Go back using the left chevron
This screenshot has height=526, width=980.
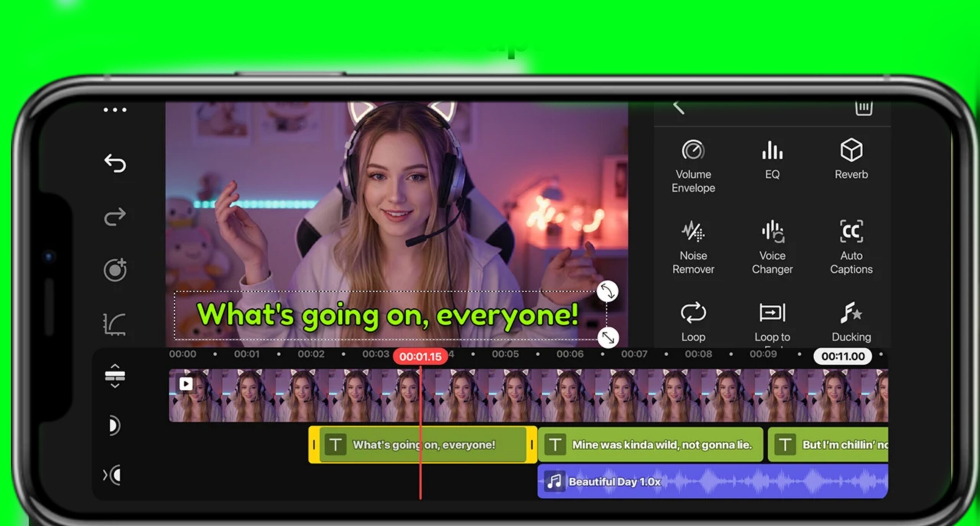coord(679,107)
